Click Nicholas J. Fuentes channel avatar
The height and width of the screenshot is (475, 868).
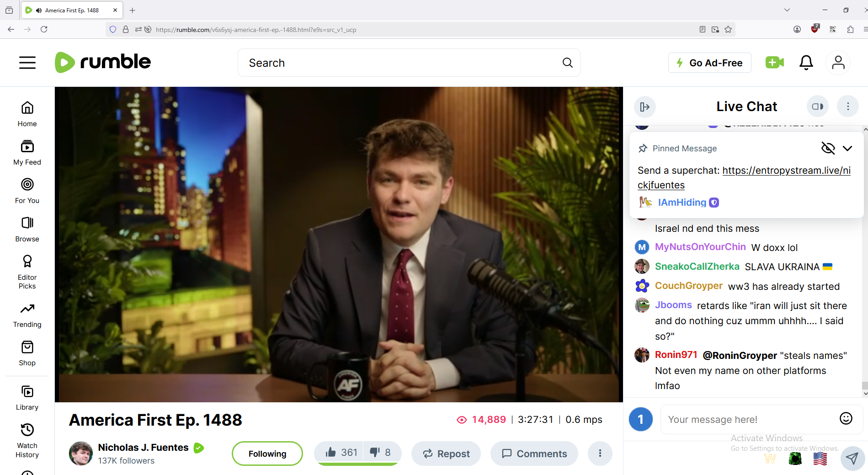[x=81, y=454]
